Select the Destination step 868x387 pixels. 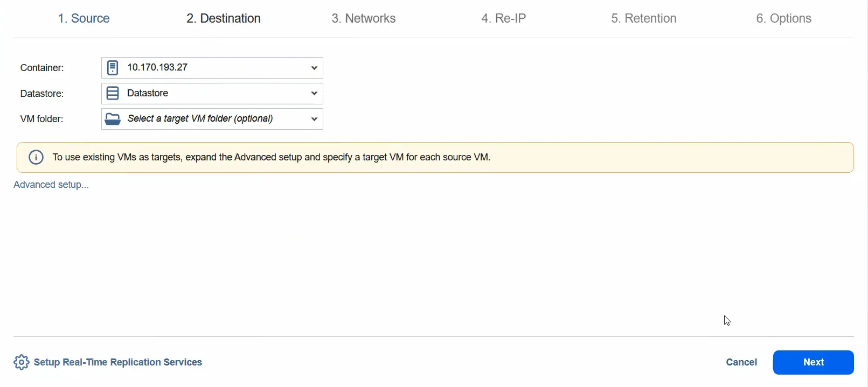click(223, 18)
